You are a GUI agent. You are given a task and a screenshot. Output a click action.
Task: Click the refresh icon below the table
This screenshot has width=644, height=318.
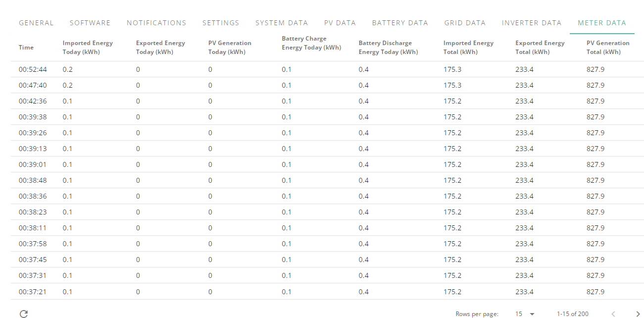click(x=24, y=314)
